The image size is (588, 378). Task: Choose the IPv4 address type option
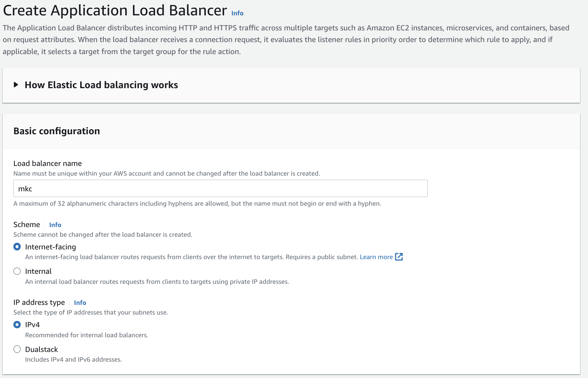17,325
